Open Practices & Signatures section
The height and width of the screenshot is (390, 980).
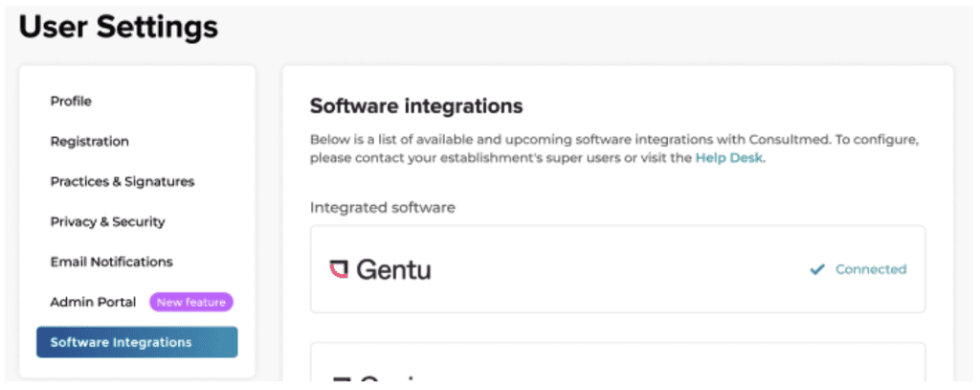click(122, 181)
